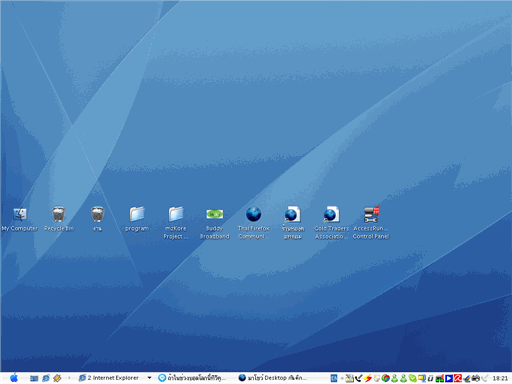Expand the Internet Explorer group dropdown arrow
This screenshot has width=512, height=384.
[149, 378]
